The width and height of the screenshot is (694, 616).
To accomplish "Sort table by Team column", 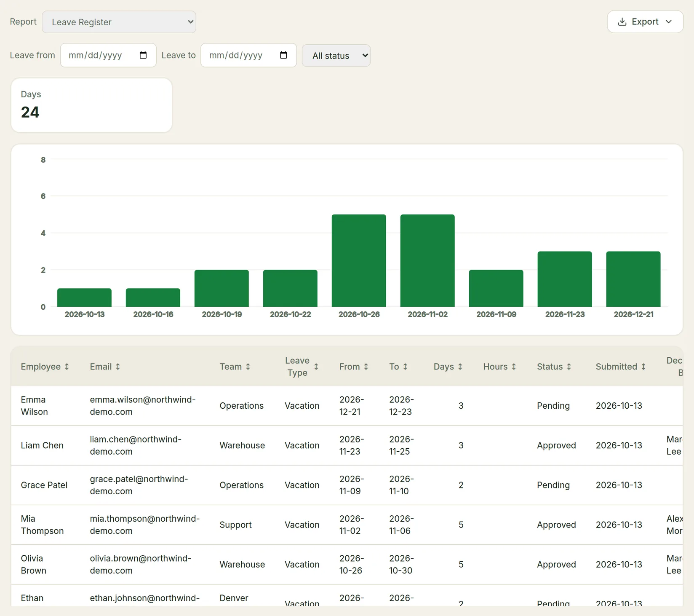I will (235, 367).
